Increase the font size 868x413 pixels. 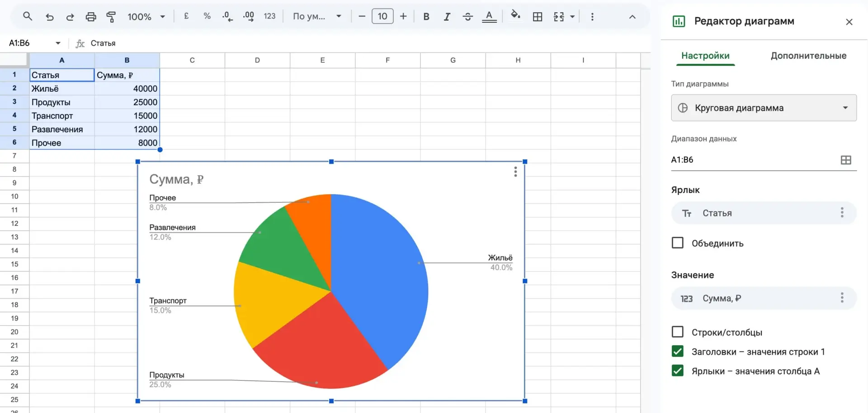coord(403,16)
